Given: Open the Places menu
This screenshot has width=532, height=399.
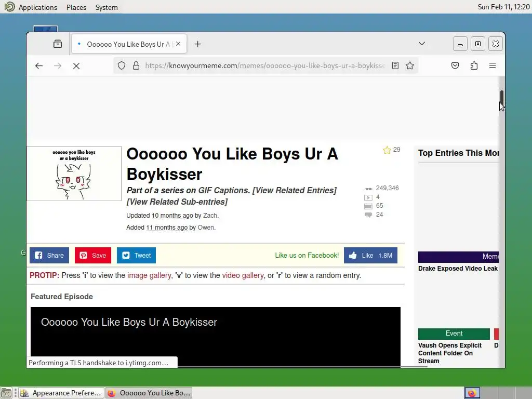Looking at the screenshot, I should (x=76, y=7).
